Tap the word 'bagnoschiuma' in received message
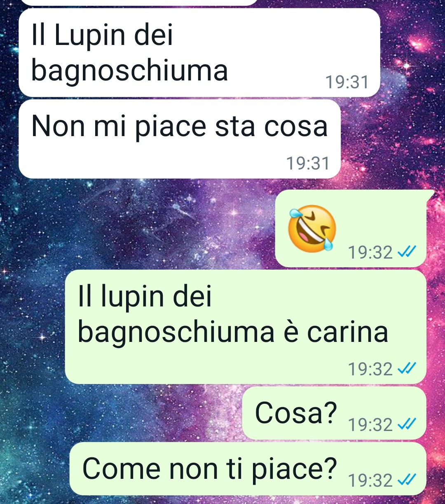 [x=129, y=71]
